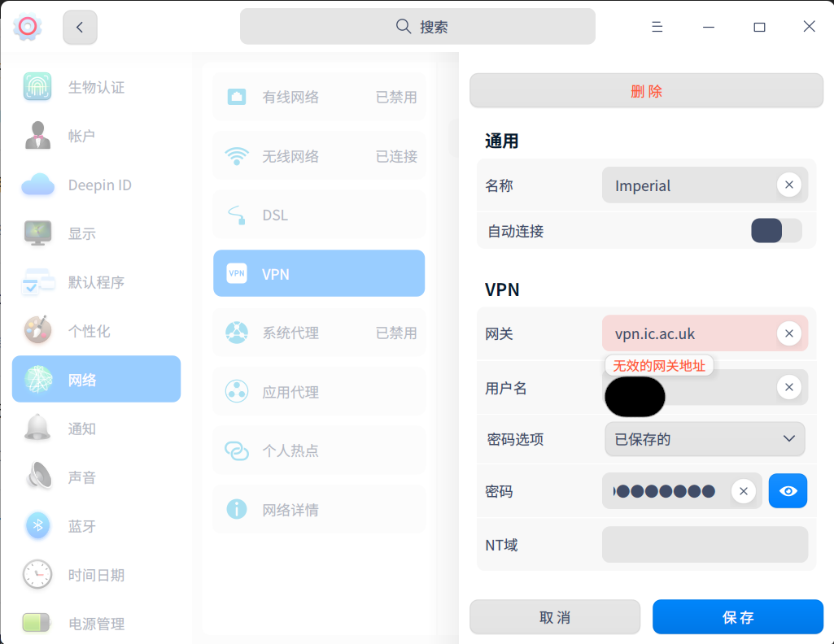The height and width of the screenshot is (644, 834).
Task: Open the Sound (声音) speaker icon
Action: tap(38, 476)
